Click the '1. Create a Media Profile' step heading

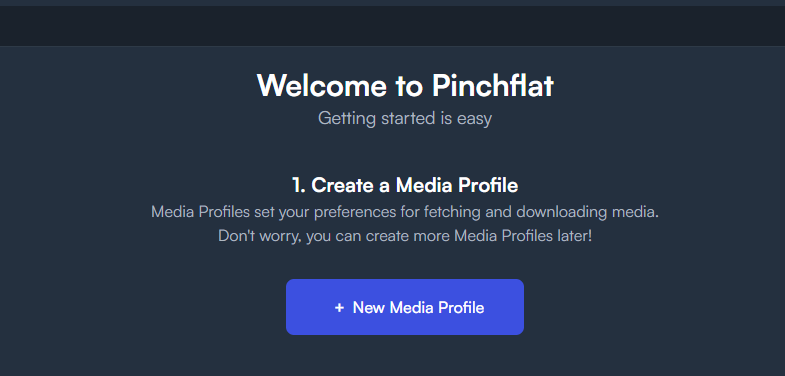405,185
